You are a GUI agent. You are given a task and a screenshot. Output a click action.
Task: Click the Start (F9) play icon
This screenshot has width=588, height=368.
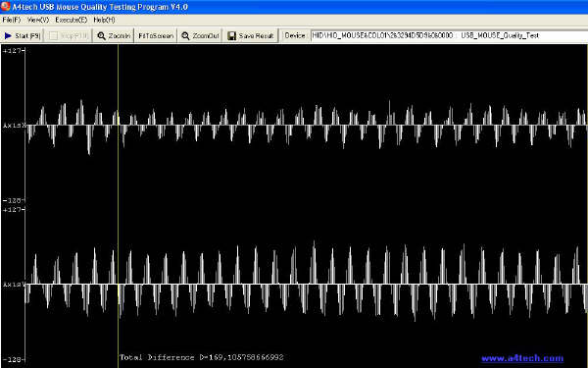[8, 35]
